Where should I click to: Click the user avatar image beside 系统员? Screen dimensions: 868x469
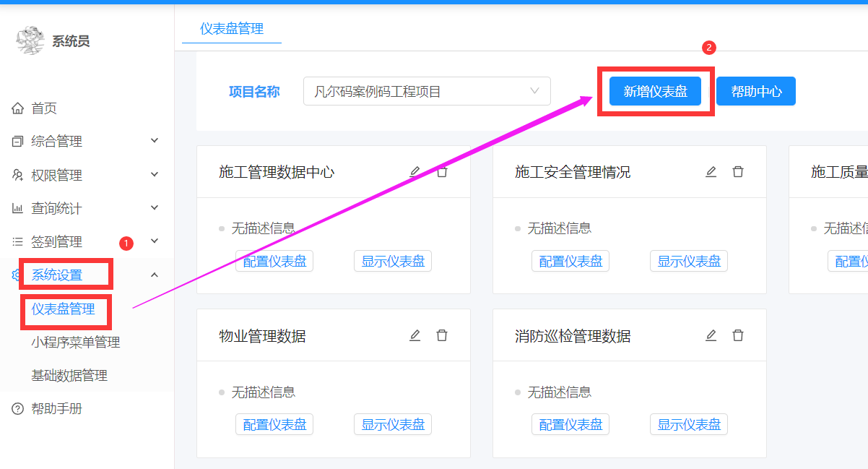pyautogui.click(x=30, y=40)
